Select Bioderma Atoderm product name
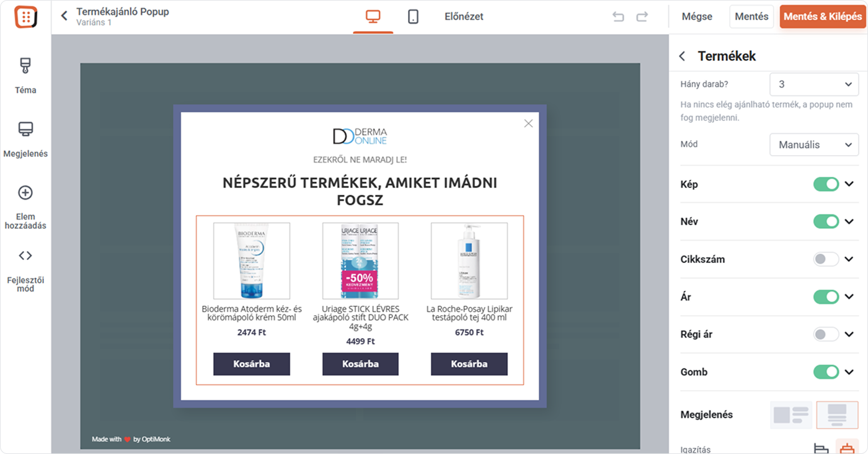868x454 pixels. pos(252,313)
